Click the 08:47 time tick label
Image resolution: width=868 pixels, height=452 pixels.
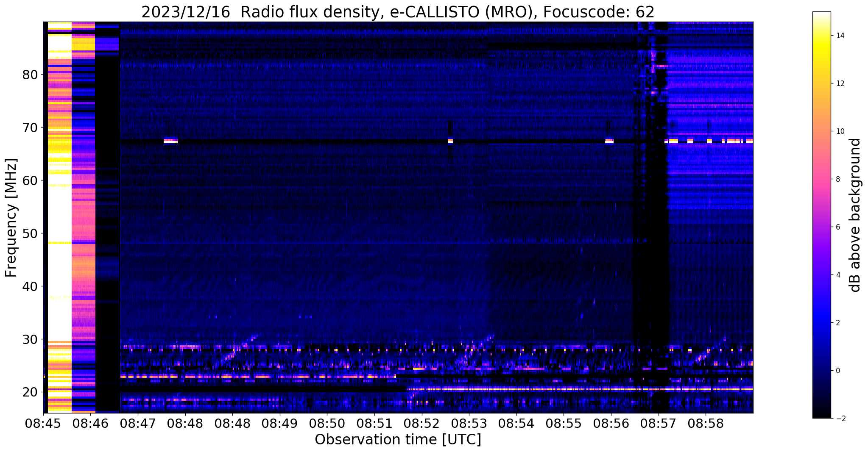138,423
